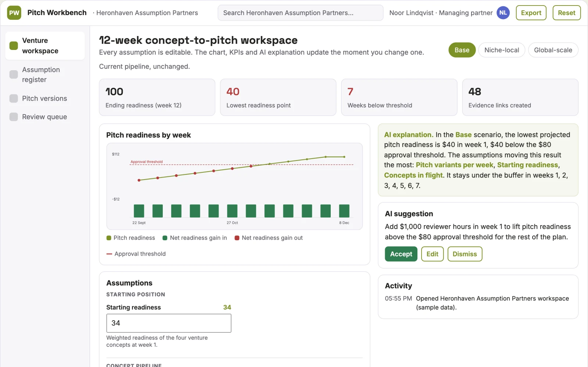Open the Venture workspace page
Viewport: 588px width, 367px height.
click(x=45, y=46)
